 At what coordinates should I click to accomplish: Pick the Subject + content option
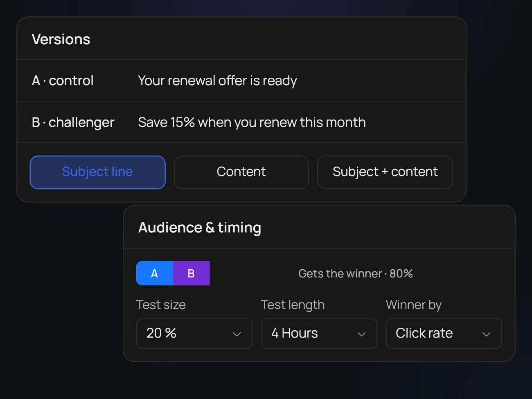click(x=385, y=172)
